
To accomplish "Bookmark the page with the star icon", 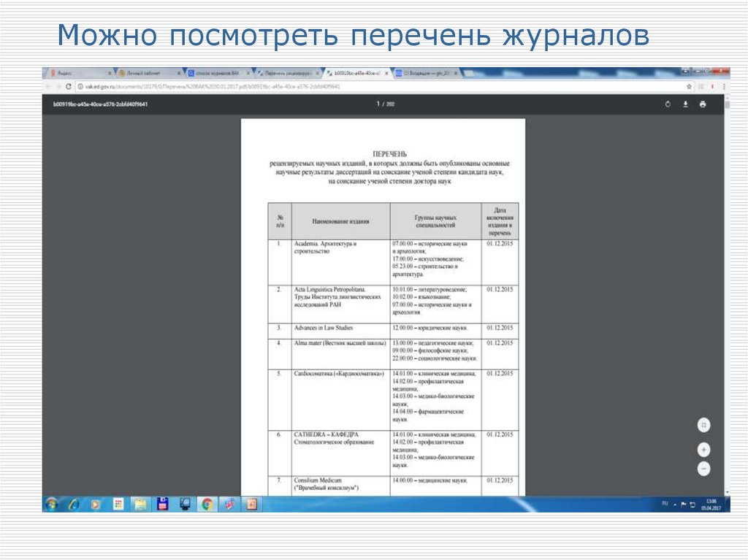I will click(687, 85).
